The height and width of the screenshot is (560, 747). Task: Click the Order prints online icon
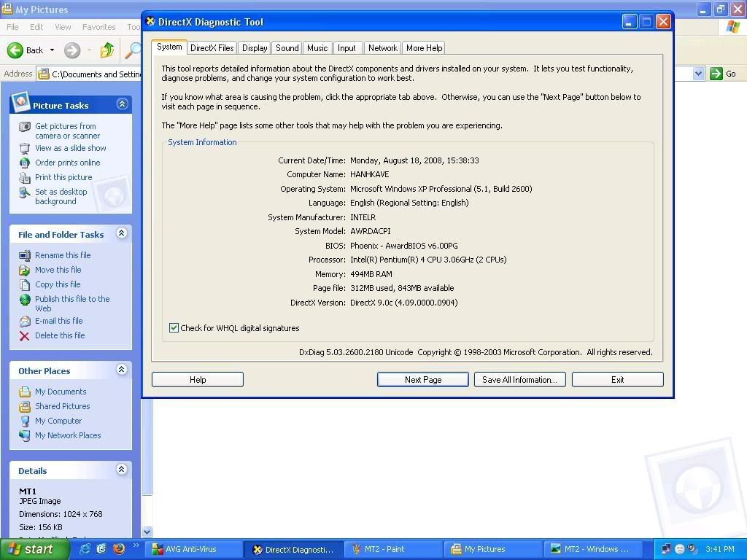25,163
